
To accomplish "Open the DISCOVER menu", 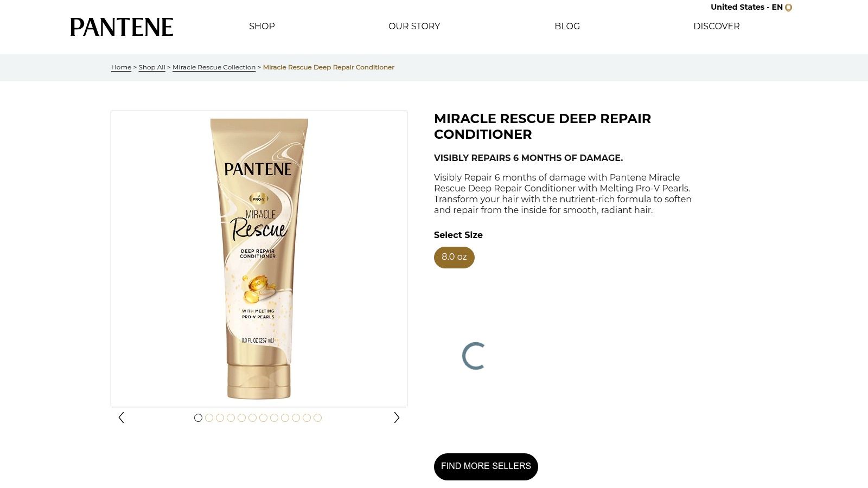I will pyautogui.click(x=717, y=26).
